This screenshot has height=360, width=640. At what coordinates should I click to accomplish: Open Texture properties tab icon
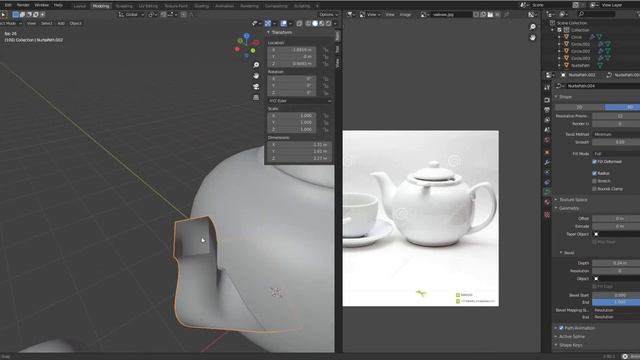(547, 215)
